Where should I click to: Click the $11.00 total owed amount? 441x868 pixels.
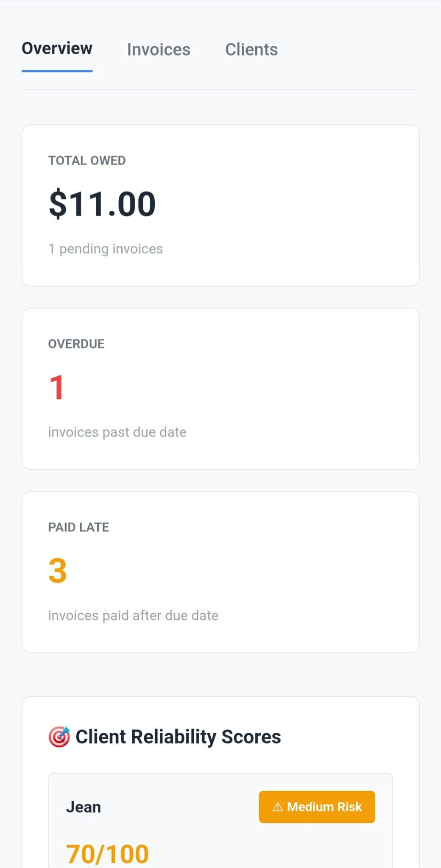pos(102,203)
